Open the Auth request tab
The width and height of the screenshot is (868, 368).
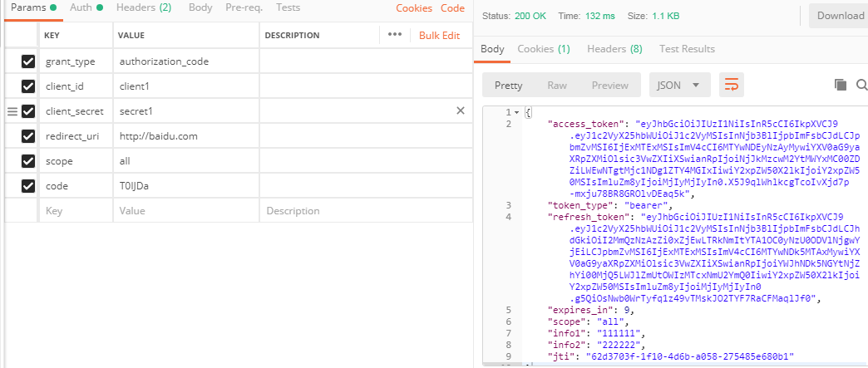pos(86,7)
